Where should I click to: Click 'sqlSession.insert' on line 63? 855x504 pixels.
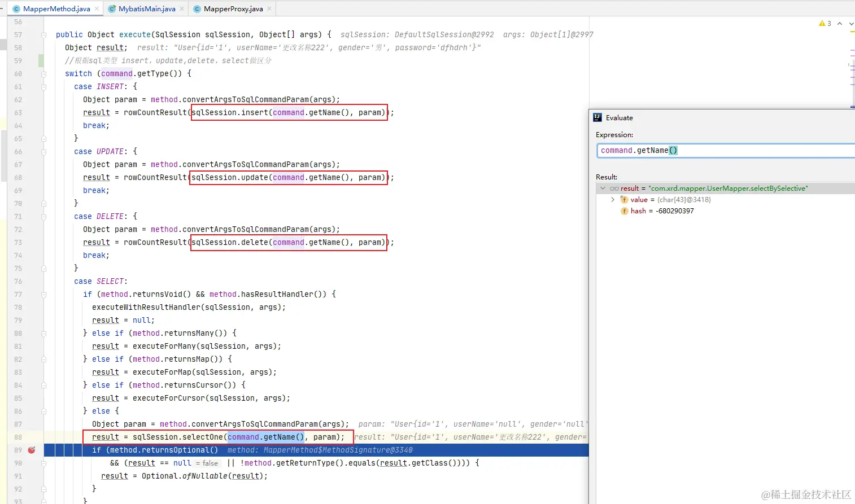(x=230, y=112)
